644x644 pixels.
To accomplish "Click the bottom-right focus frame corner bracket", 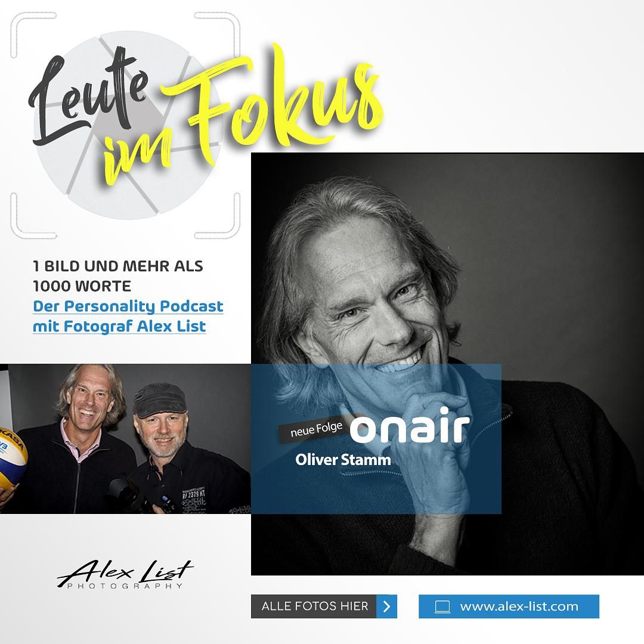I will click(x=218, y=216).
